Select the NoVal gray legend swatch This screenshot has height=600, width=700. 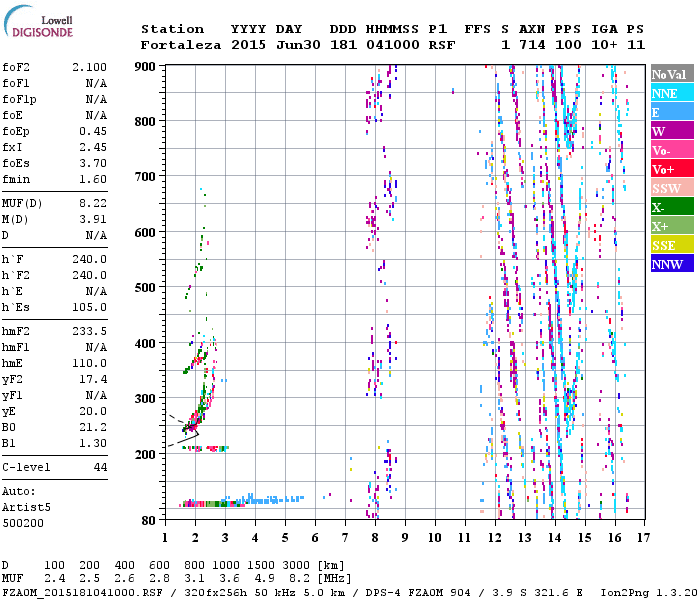(670, 75)
